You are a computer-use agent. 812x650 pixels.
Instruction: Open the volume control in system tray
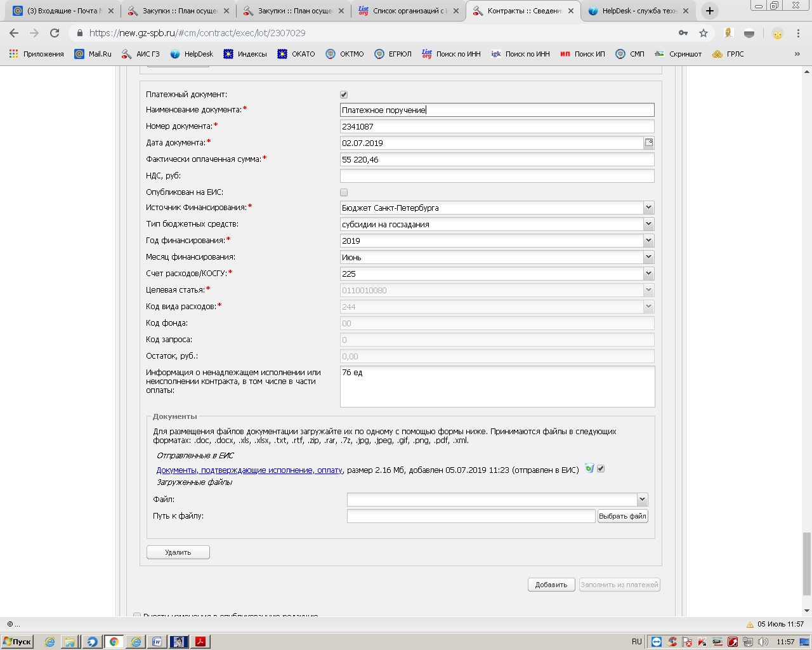tap(763, 642)
